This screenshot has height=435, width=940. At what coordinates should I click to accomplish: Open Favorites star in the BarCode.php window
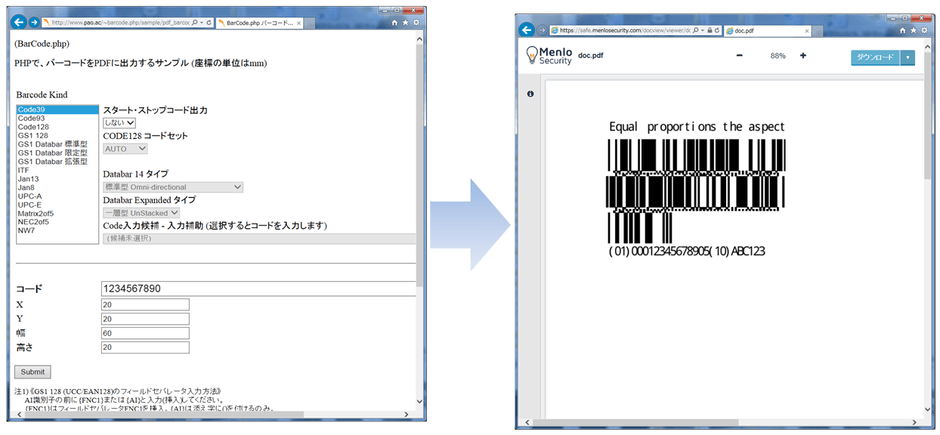tap(406, 23)
